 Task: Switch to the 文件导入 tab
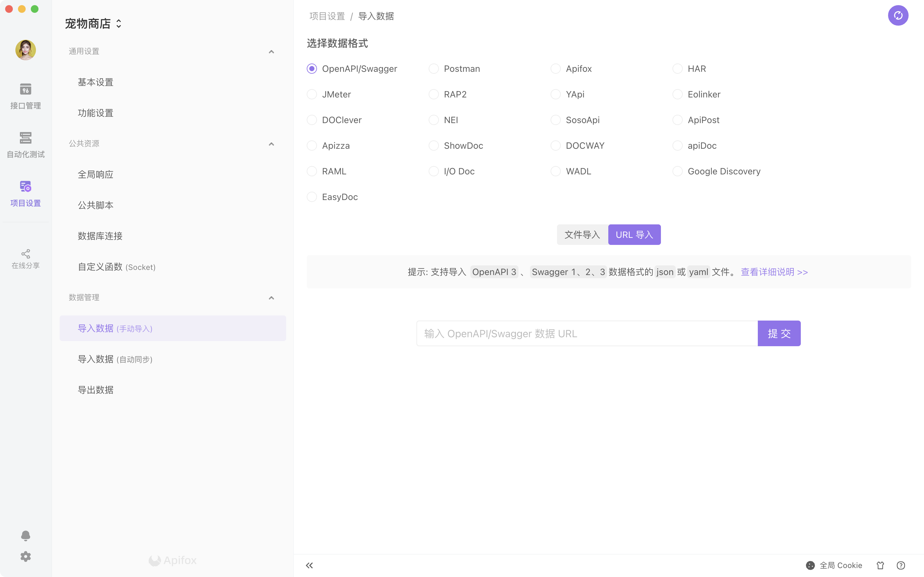coord(582,235)
